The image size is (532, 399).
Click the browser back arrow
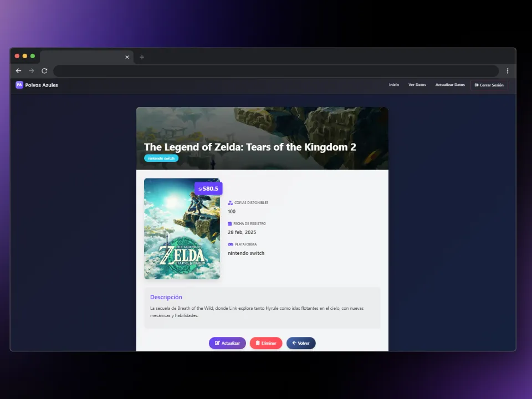[x=18, y=71]
